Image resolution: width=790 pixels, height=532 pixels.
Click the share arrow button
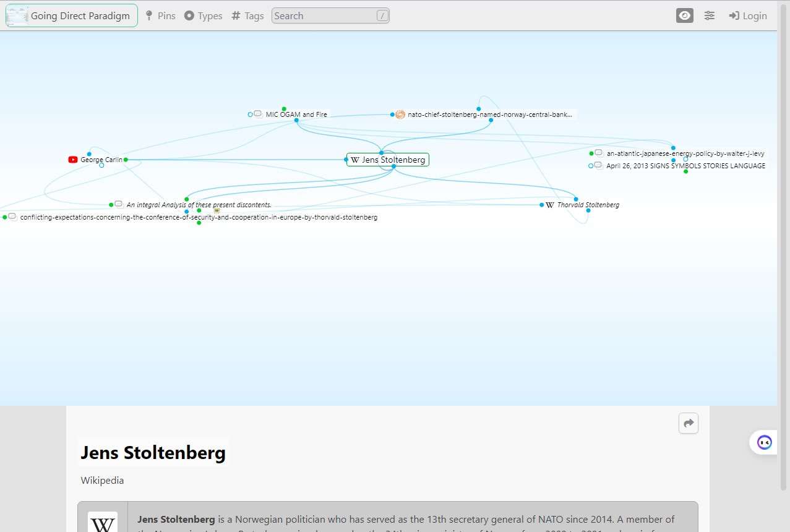click(x=689, y=423)
